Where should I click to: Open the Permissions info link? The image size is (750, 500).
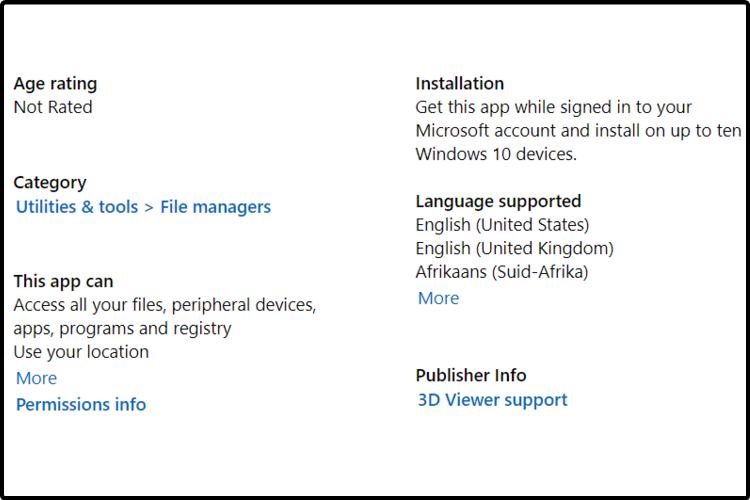click(x=81, y=404)
